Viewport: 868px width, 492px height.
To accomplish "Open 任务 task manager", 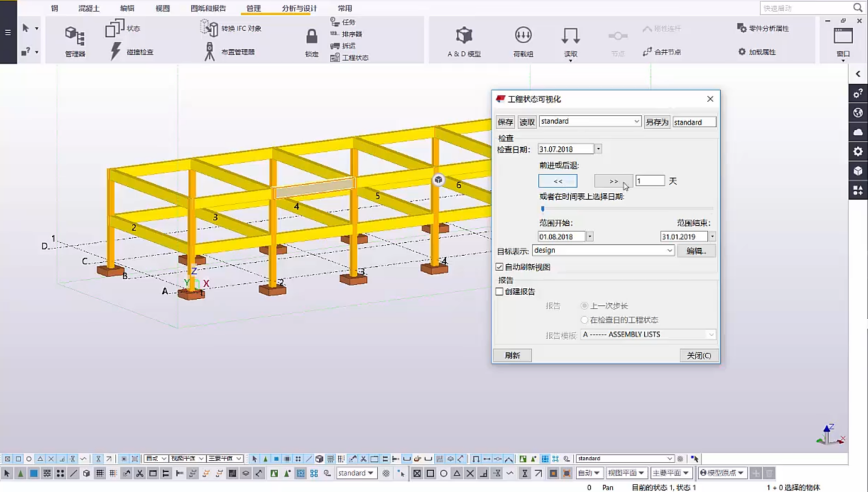I will click(342, 22).
